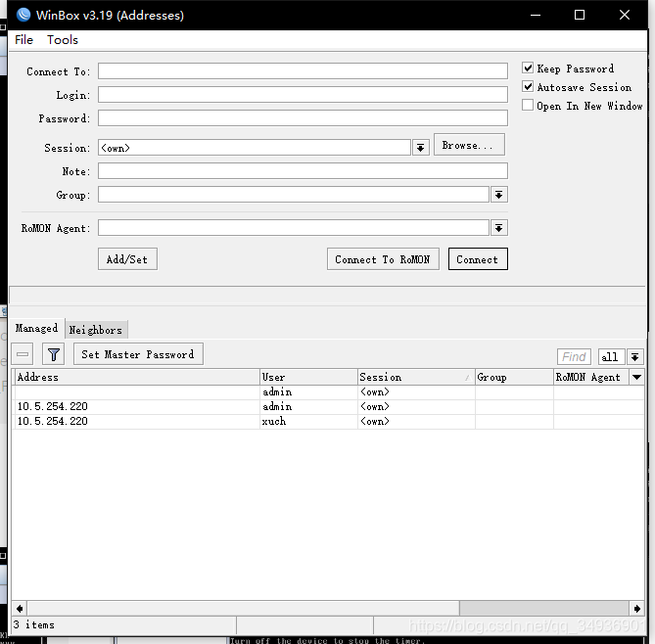655x644 pixels.
Task: Open the Tools menu
Action: (63, 40)
